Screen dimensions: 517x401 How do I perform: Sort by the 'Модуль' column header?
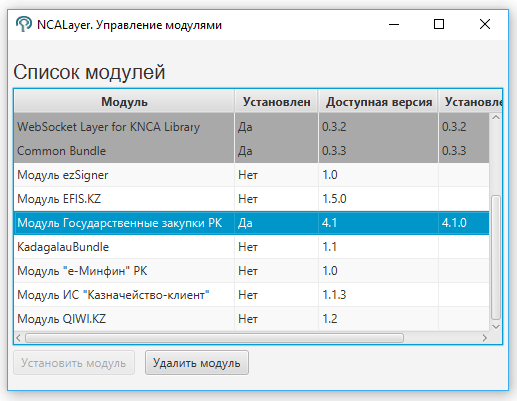[124, 102]
